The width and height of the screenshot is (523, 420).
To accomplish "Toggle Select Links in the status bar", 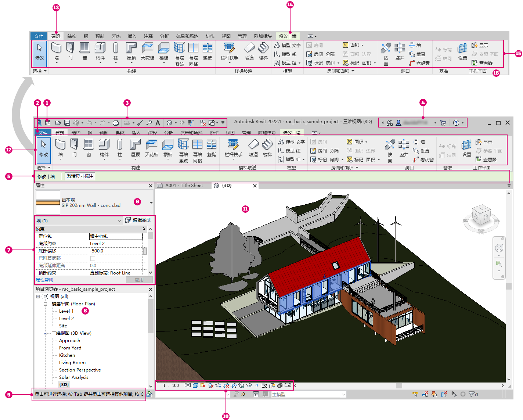I will click(415, 394).
